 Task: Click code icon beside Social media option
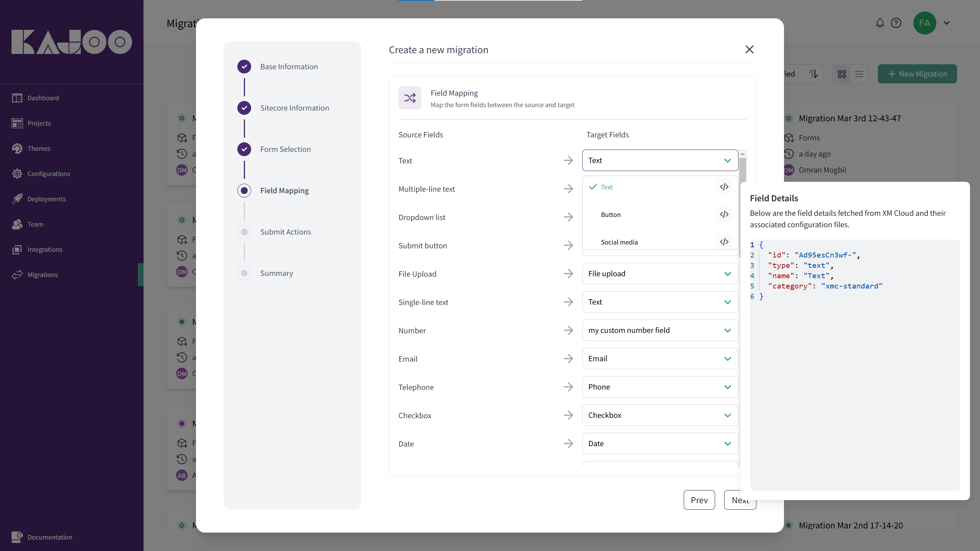pyautogui.click(x=724, y=242)
